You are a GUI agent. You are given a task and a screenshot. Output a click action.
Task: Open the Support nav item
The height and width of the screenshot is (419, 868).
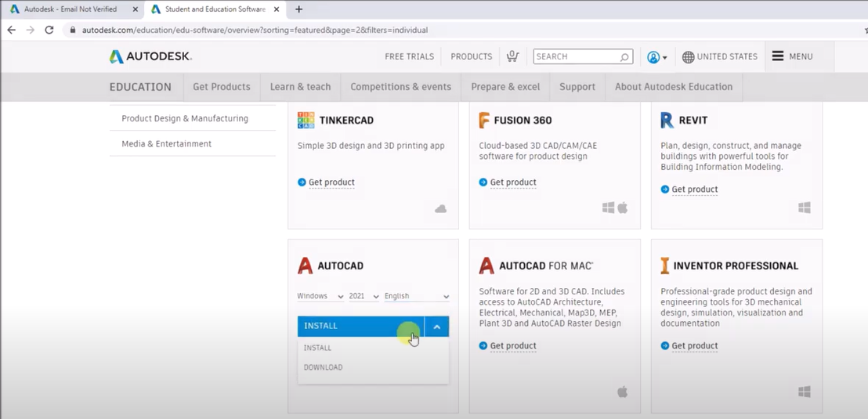pyautogui.click(x=577, y=87)
